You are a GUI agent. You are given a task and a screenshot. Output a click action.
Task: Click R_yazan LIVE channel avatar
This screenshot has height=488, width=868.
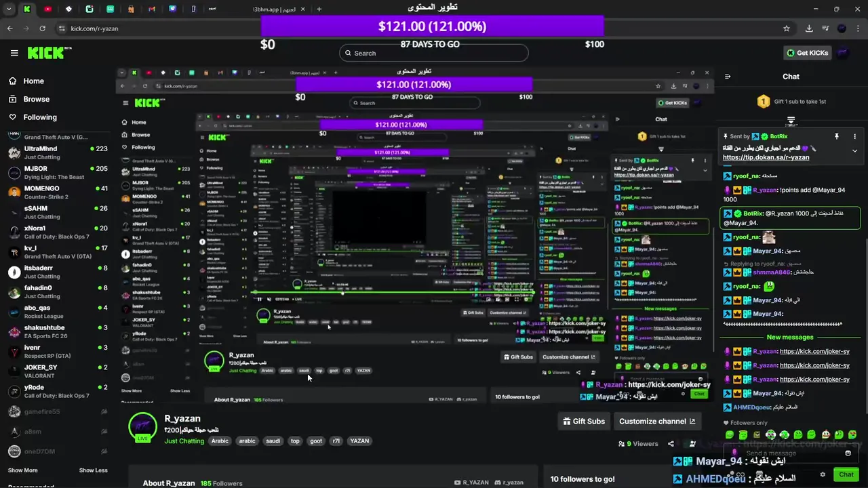(143, 427)
